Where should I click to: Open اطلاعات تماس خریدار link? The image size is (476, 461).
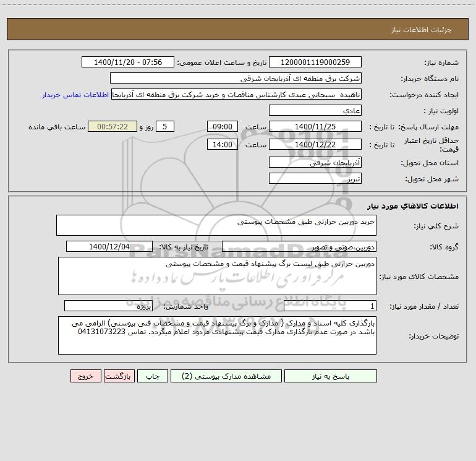tap(75, 95)
